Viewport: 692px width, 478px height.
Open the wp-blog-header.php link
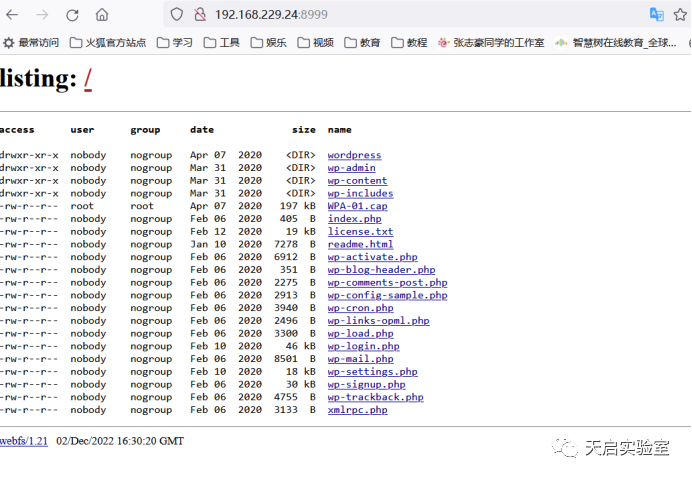pos(382,270)
